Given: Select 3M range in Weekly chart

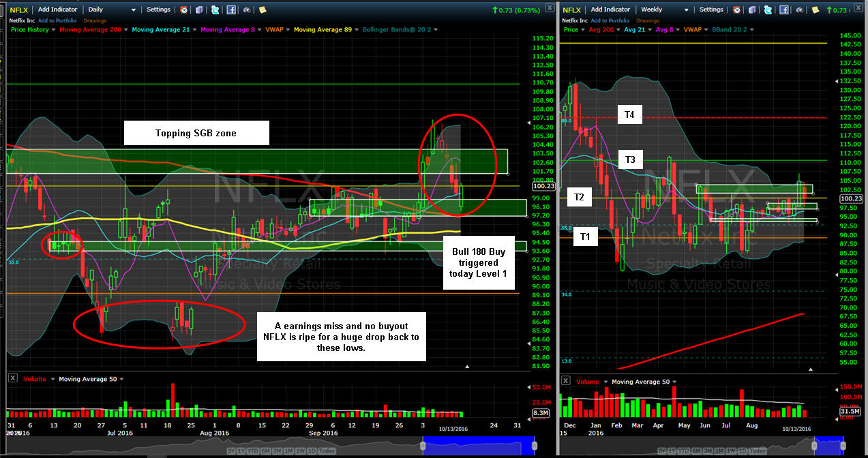Looking at the screenshot, I should (x=708, y=451).
